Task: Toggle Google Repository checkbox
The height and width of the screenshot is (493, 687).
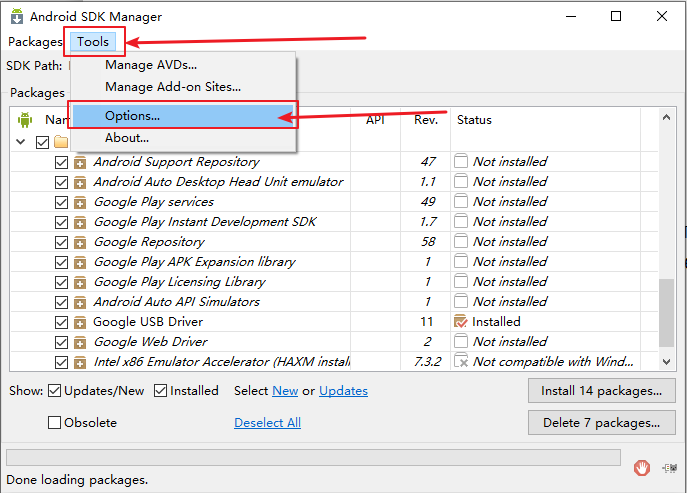Action: click(x=61, y=242)
